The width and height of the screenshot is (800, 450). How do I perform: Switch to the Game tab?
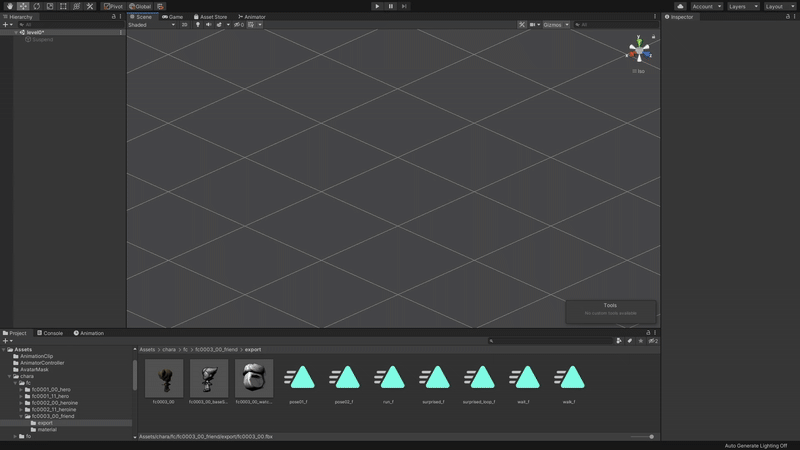[173, 17]
